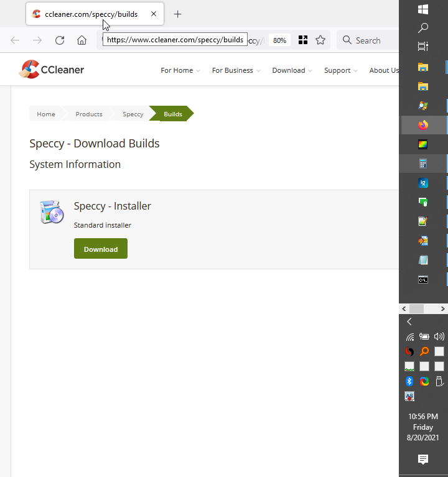The height and width of the screenshot is (477, 448).
Task: Click the orange magnifier tray icon
Action: pos(424,351)
